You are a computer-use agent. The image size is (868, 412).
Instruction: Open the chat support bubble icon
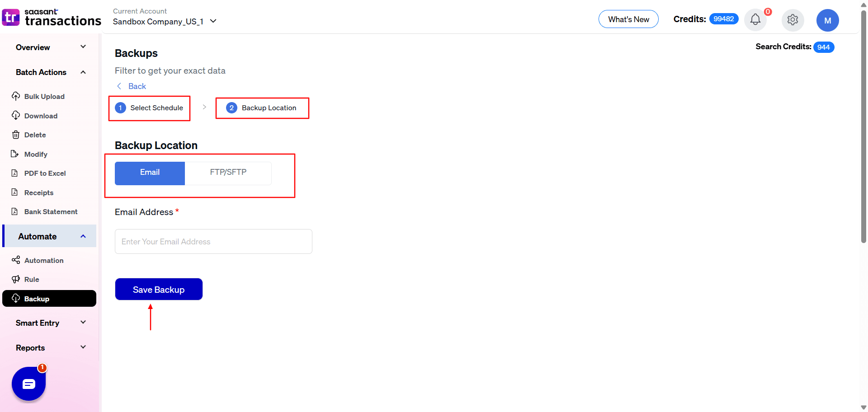pos(28,384)
